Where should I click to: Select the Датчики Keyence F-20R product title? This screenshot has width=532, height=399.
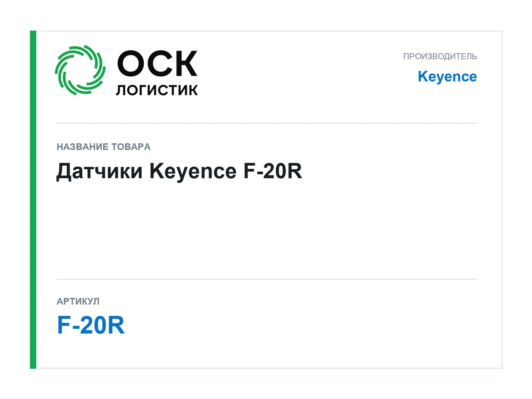pyautogui.click(x=179, y=172)
